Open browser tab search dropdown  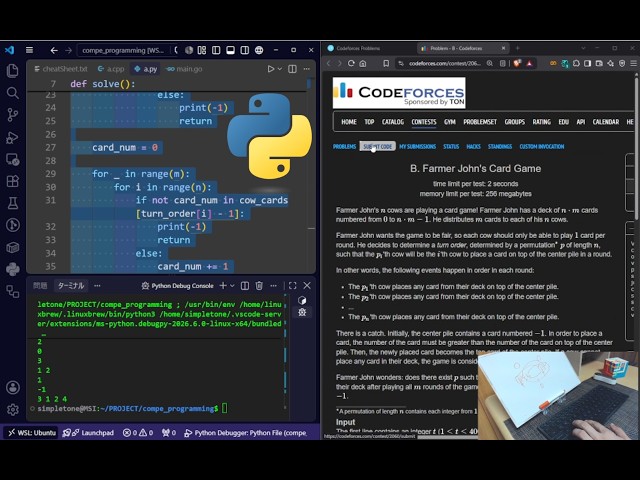[583, 48]
